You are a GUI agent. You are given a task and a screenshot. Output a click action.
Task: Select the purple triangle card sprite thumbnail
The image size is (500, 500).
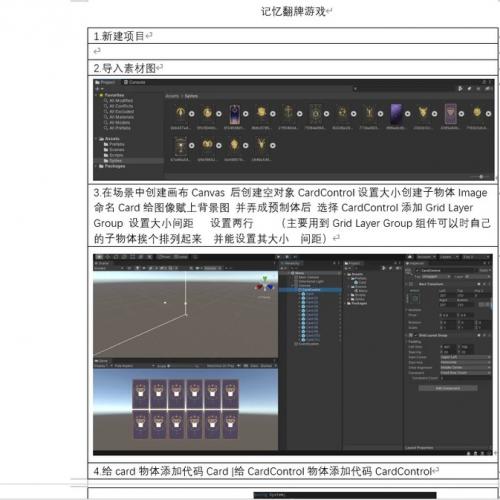[450, 114]
